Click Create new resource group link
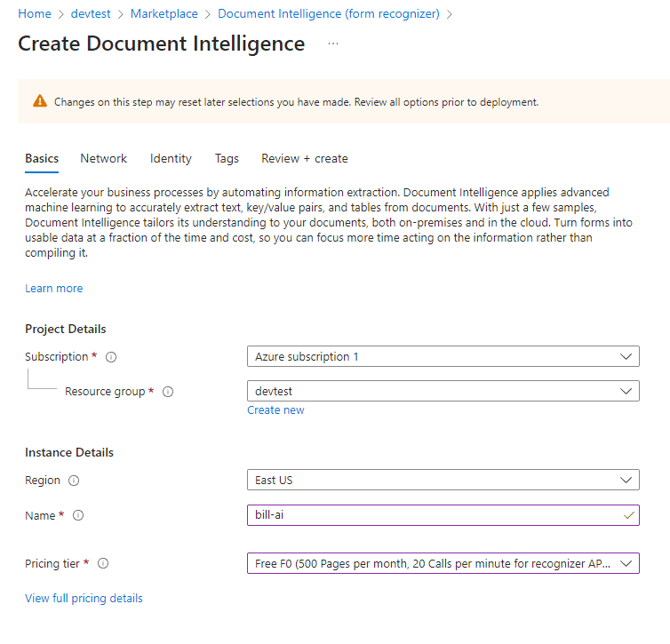670x644 pixels. (275, 409)
